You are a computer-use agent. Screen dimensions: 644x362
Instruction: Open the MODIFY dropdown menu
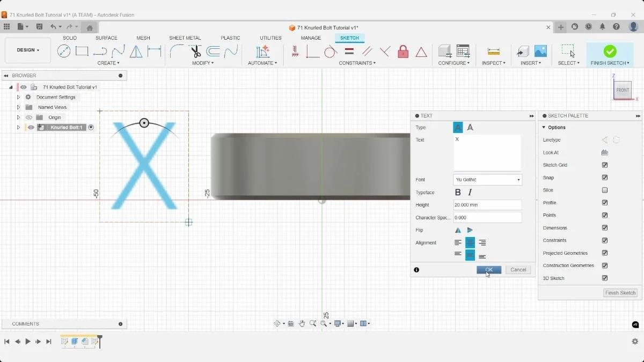tap(203, 63)
